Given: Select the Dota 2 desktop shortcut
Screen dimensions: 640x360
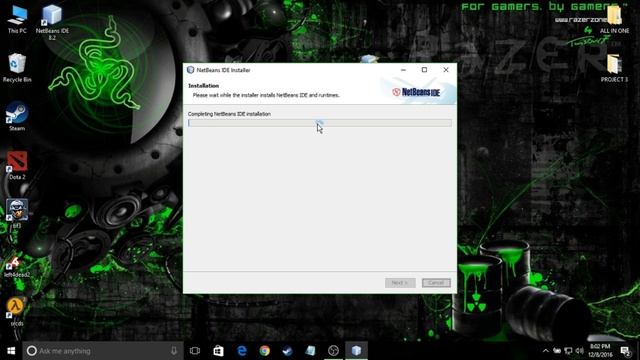Looking at the screenshot, I should [17, 165].
